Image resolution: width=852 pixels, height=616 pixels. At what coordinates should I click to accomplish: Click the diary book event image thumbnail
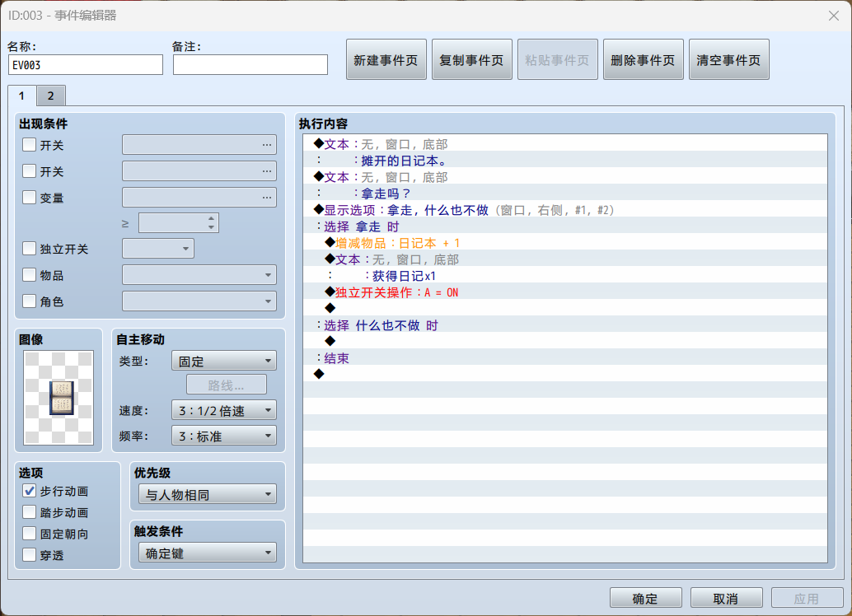[59, 398]
